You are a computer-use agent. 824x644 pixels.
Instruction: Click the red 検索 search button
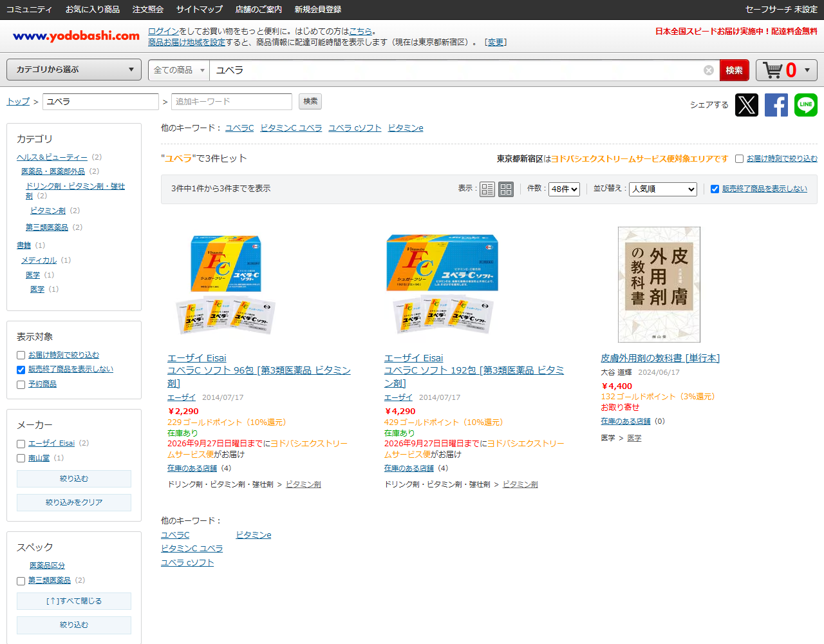pos(735,70)
